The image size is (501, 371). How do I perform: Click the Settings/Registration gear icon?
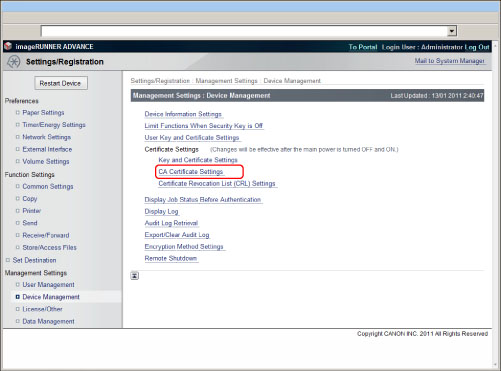pos(14,62)
